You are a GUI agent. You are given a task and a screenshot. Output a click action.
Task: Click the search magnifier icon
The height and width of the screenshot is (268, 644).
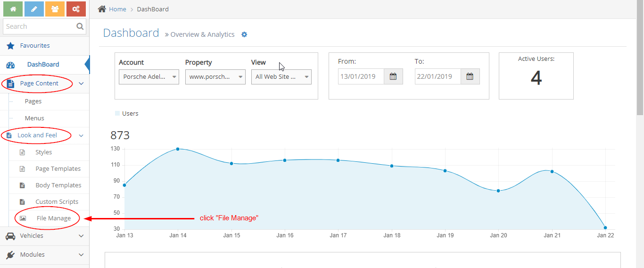coord(80,26)
